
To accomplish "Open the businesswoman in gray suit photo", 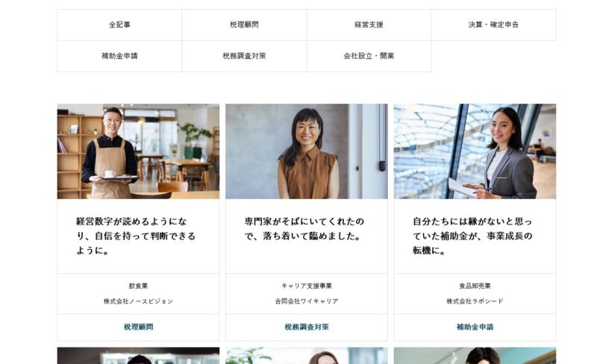I will point(475,151).
